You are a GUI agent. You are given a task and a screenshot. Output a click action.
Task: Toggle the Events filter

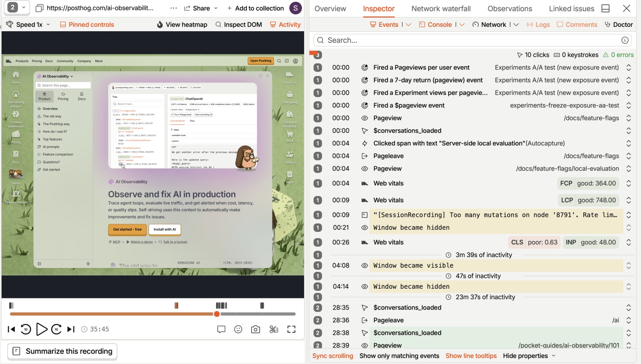[384, 24]
